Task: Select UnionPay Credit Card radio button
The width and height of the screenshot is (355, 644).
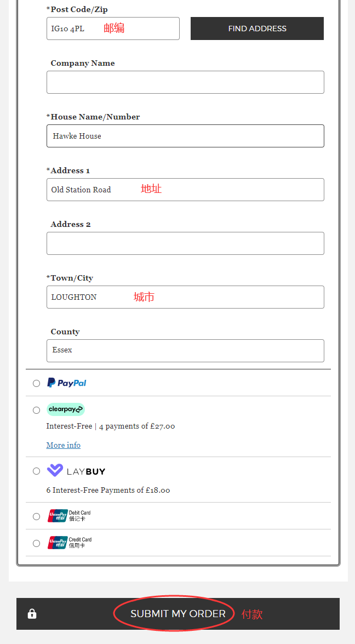Action: (37, 543)
